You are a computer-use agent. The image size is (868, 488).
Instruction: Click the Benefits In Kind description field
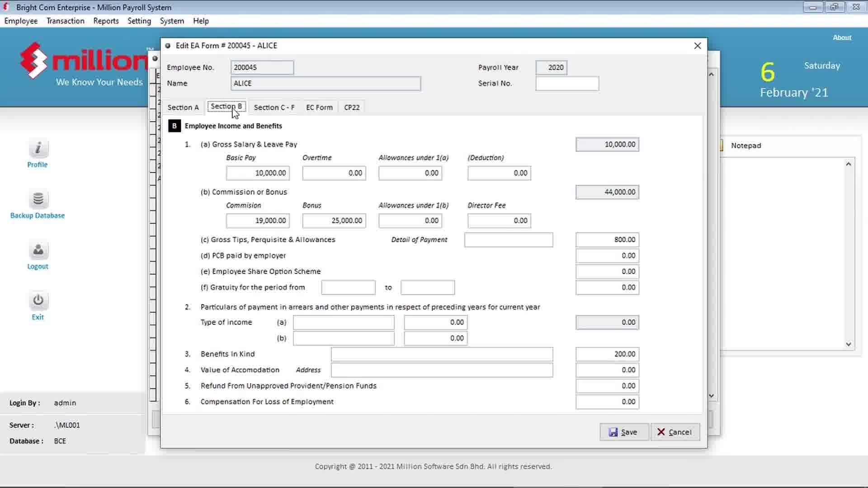[x=442, y=354]
